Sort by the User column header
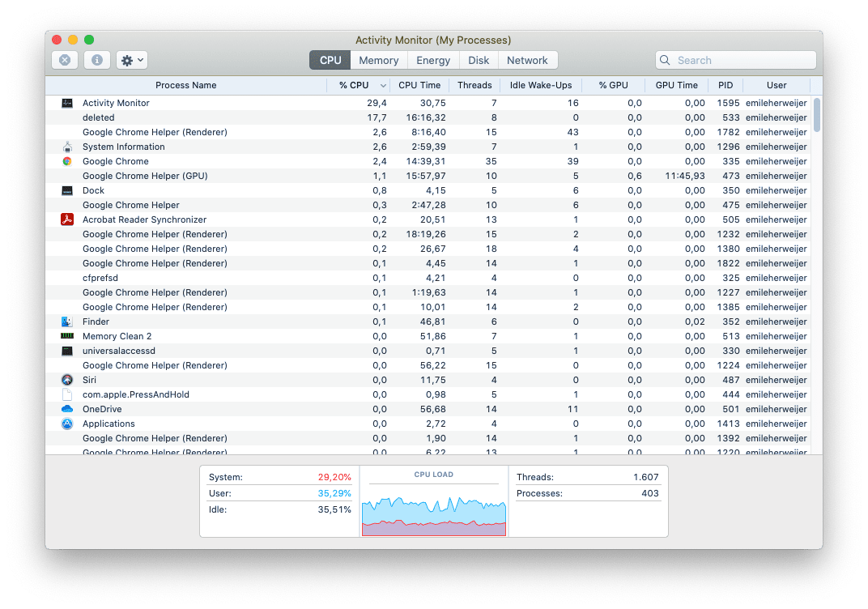Image resolution: width=868 pixels, height=609 pixels. (x=777, y=85)
